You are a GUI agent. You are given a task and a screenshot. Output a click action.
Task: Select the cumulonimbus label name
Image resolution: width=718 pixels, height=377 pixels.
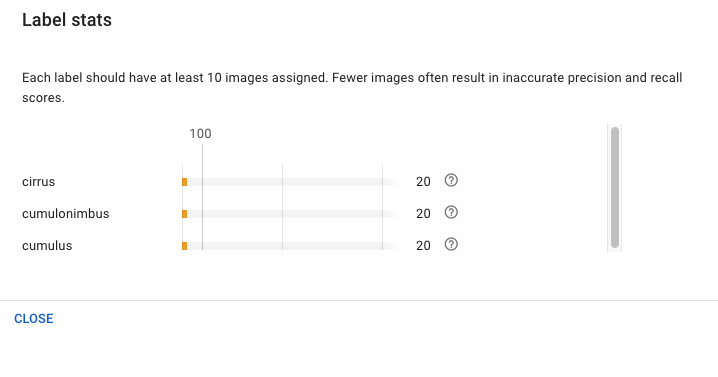[65, 214]
